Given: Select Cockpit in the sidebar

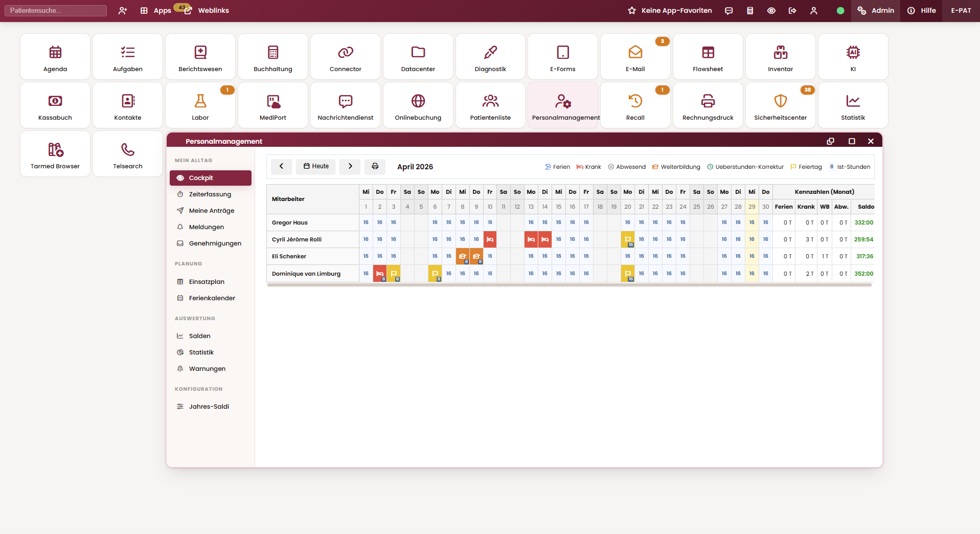Looking at the screenshot, I should (211, 178).
